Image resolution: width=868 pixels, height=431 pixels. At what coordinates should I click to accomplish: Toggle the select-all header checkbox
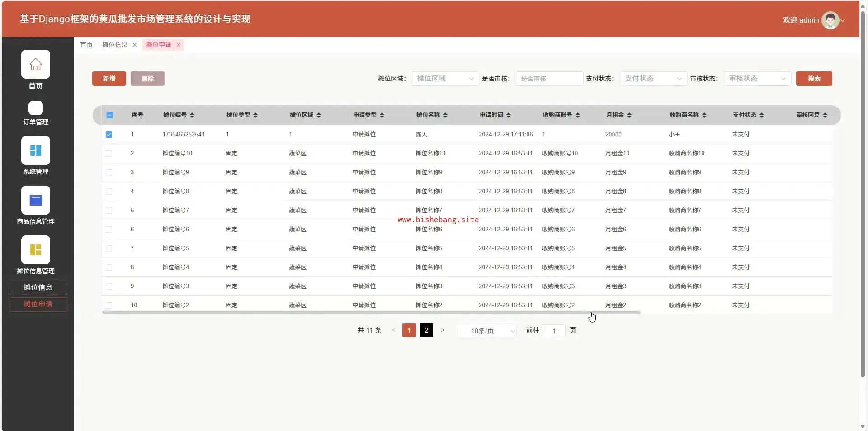[x=109, y=115]
